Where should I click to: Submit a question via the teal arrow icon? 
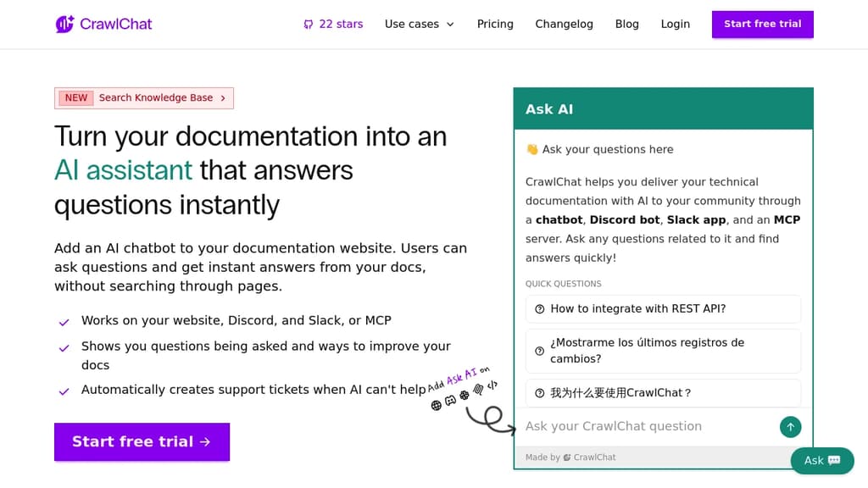[790, 426]
